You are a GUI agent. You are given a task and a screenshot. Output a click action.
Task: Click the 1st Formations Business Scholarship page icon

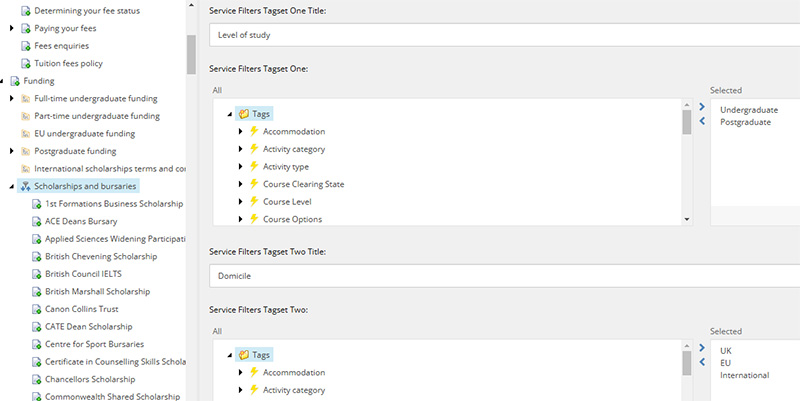[37, 204]
